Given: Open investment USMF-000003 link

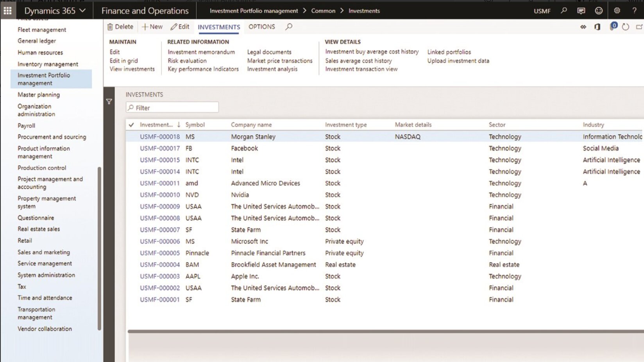Looking at the screenshot, I should 160,276.
